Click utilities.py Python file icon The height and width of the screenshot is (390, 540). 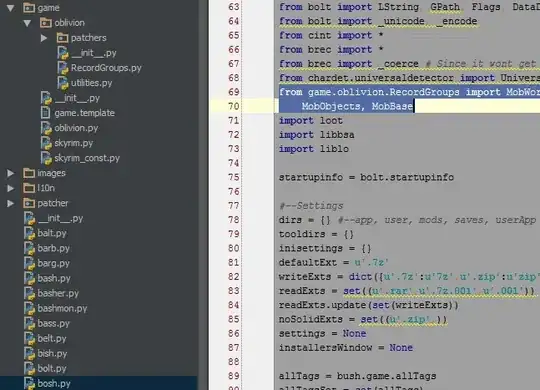[63, 83]
